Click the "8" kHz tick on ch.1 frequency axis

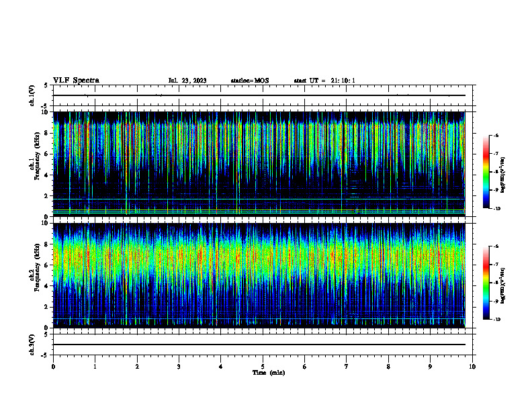point(46,133)
